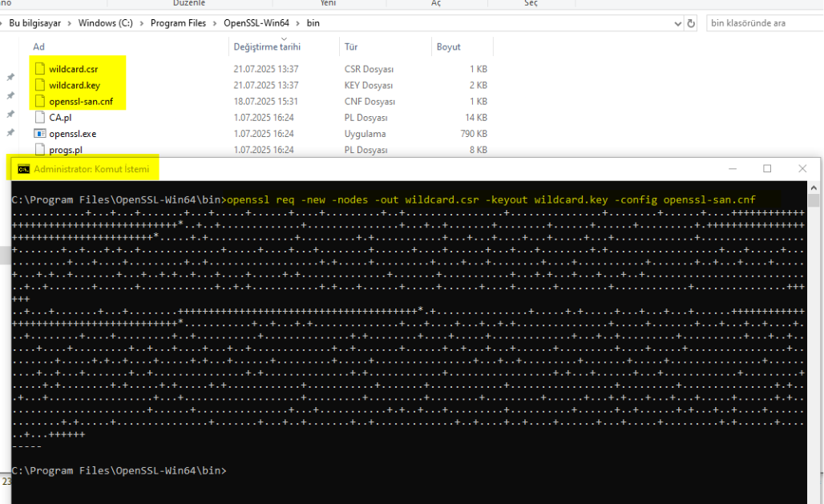Click the openssl.exe file name

[72, 134]
